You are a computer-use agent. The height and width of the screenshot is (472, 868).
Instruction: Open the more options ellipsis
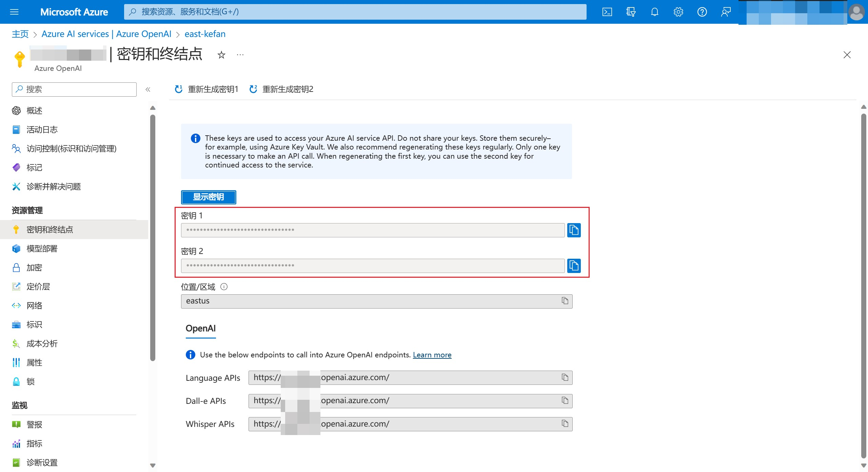240,55
